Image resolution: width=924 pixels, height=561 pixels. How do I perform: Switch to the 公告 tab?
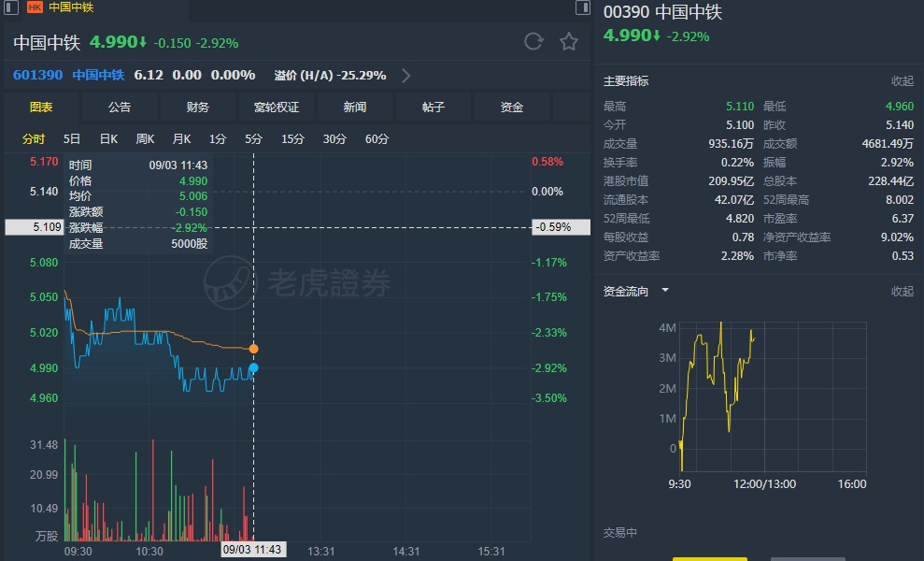120,108
